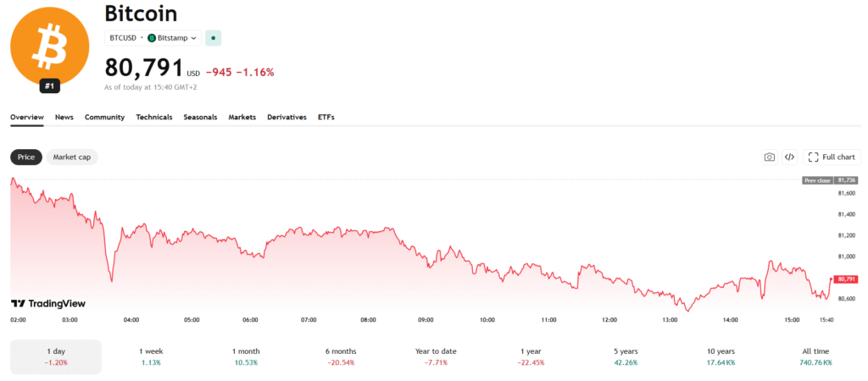Select the 1 month range
This screenshot has height=381, width=868.
(x=246, y=356)
